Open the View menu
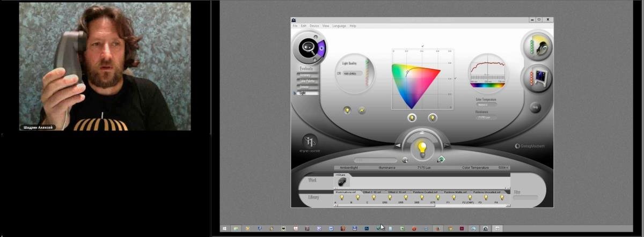This screenshot has width=644, height=237. coord(326,26)
